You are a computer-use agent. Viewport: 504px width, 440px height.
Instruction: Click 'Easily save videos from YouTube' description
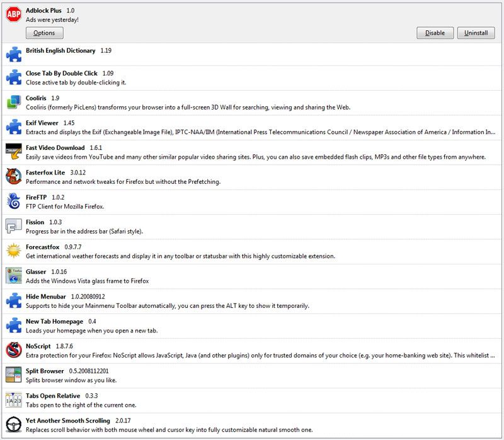pyautogui.click(x=256, y=157)
